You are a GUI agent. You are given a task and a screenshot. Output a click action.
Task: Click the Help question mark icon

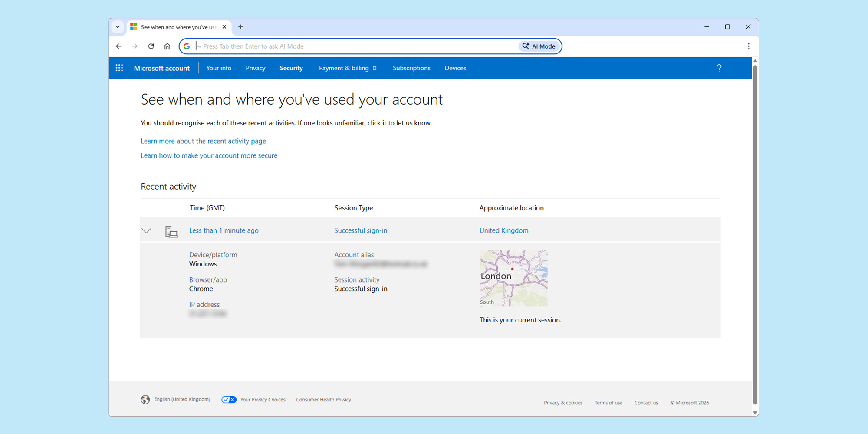(719, 68)
